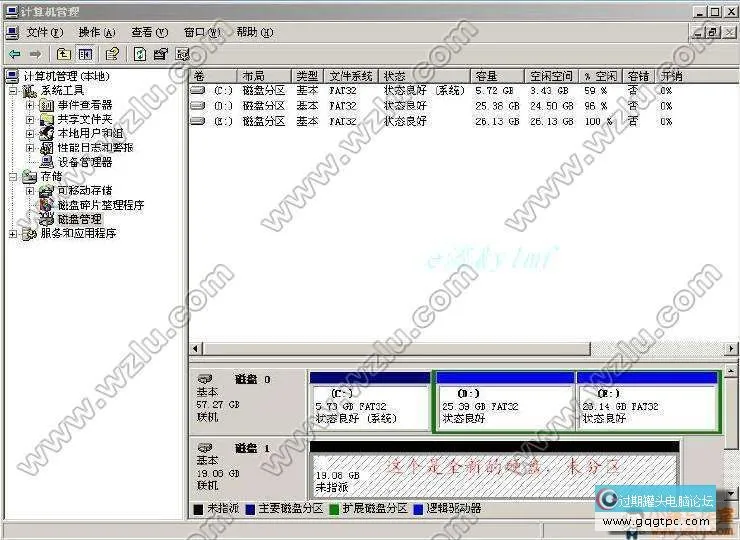Viewport: 740px width, 540px height.
Task: Select the 19.06 GB 未指派 space on 磁盘 1
Action: point(494,469)
